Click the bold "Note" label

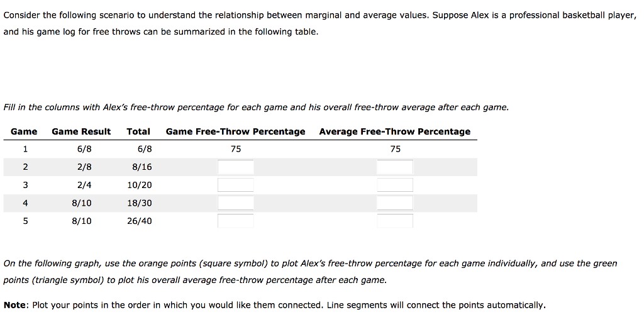click(x=15, y=305)
